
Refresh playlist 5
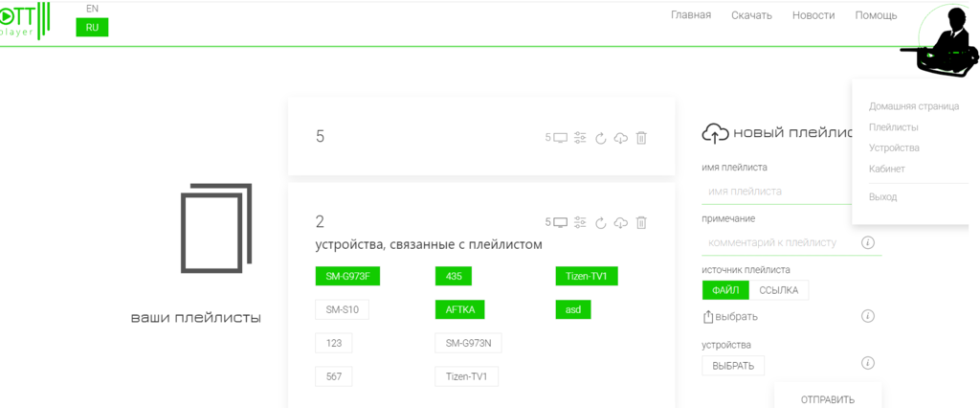pos(601,138)
